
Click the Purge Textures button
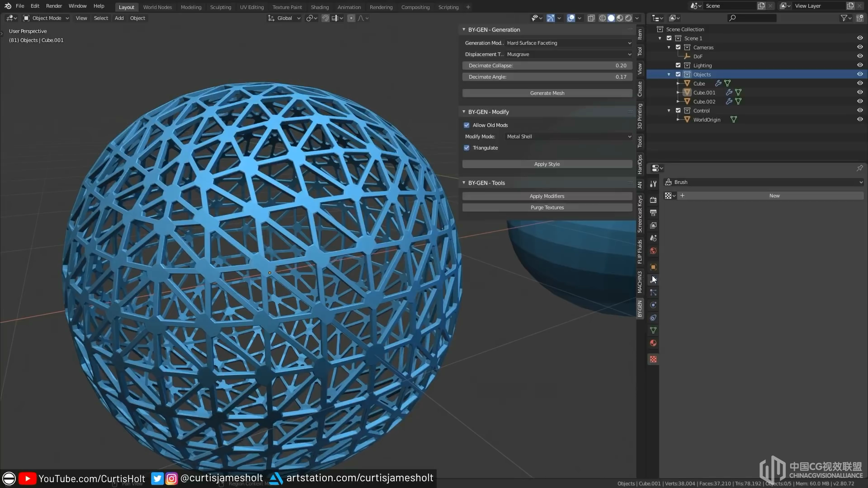click(547, 207)
